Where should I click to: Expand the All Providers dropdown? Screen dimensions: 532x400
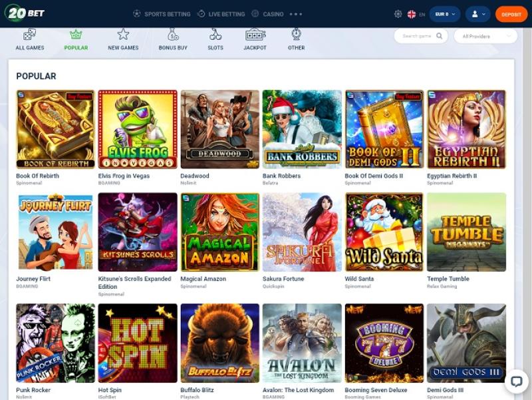485,36
